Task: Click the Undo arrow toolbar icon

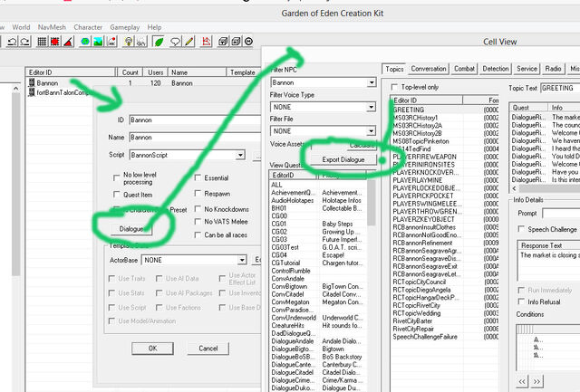Action: (x=12, y=42)
